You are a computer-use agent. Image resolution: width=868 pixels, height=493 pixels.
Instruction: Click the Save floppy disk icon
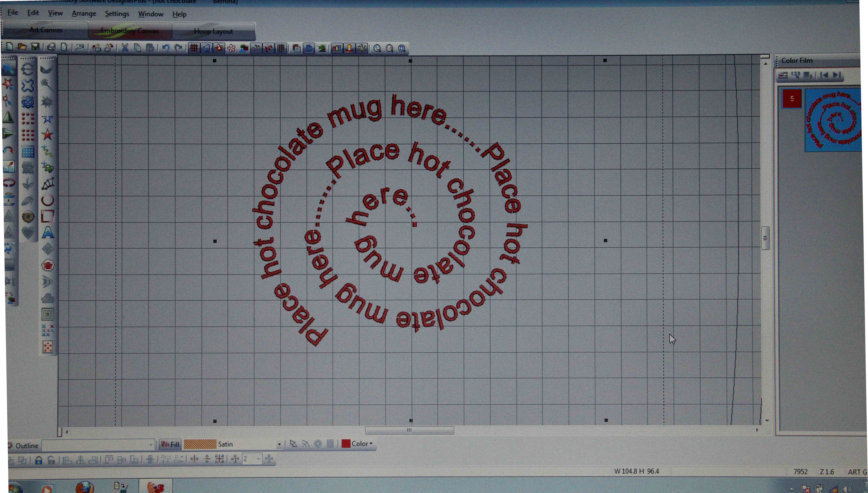click(x=35, y=47)
